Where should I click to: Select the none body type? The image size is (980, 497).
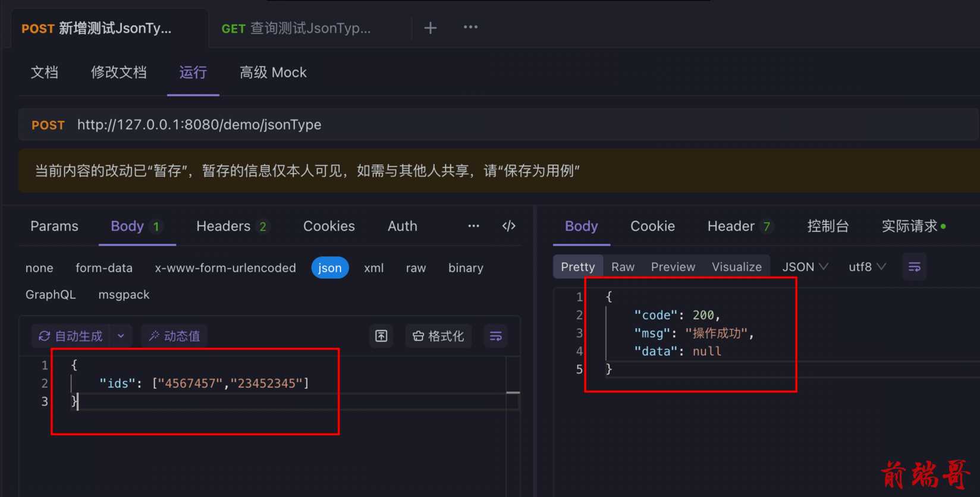click(39, 268)
